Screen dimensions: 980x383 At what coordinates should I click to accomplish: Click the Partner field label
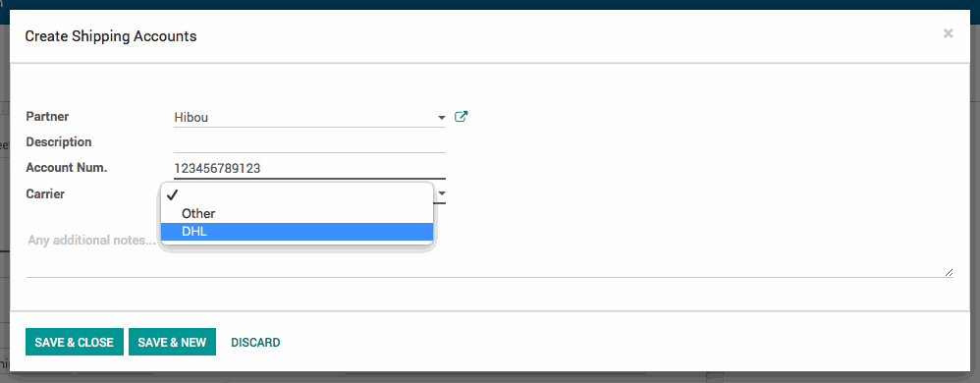point(47,117)
